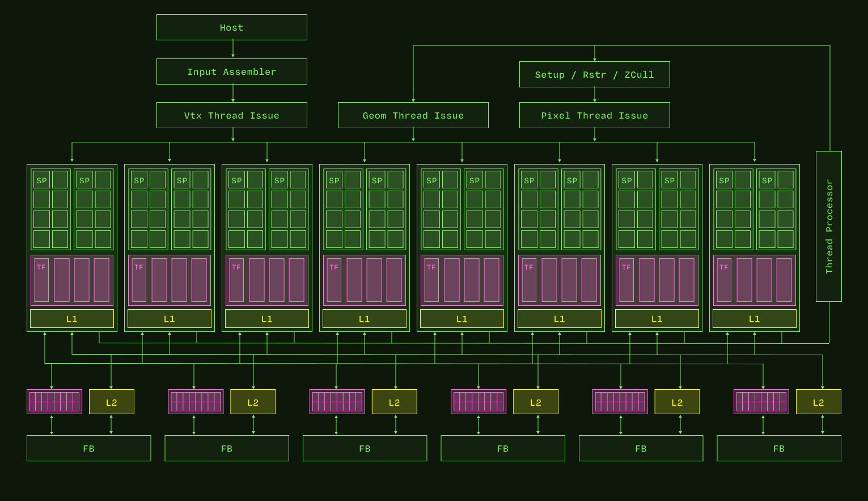868x501 pixels.
Task: Click the pink grid block beside the rightmost L2
Action: coord(761,402)
